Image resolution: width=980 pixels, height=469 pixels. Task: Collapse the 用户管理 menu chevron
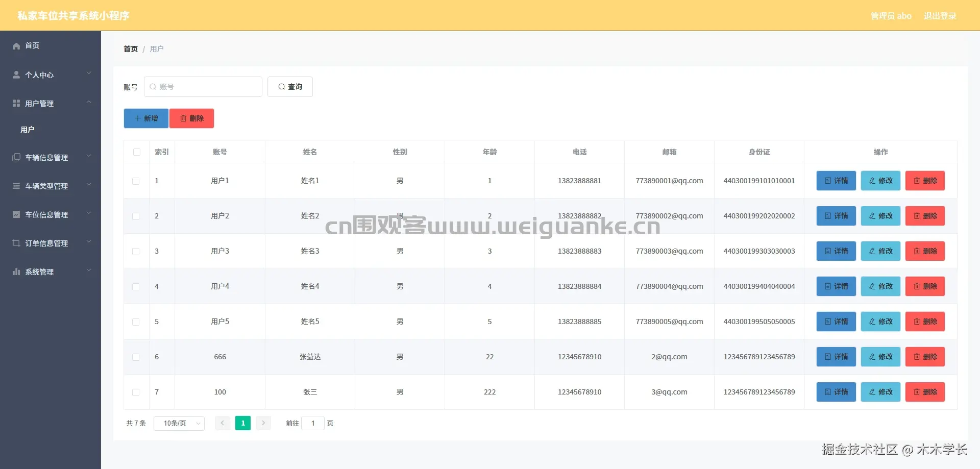pos(89,102)
